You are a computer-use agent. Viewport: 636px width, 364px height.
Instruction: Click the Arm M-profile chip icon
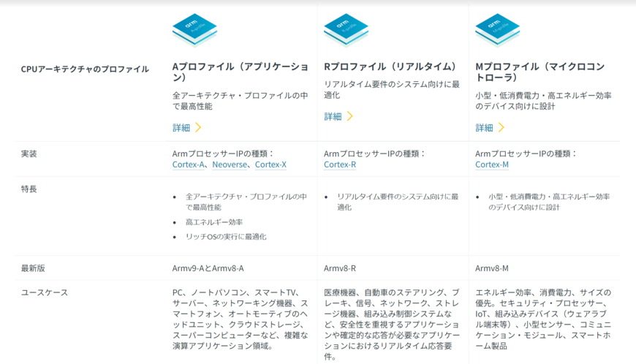point(497,31)
